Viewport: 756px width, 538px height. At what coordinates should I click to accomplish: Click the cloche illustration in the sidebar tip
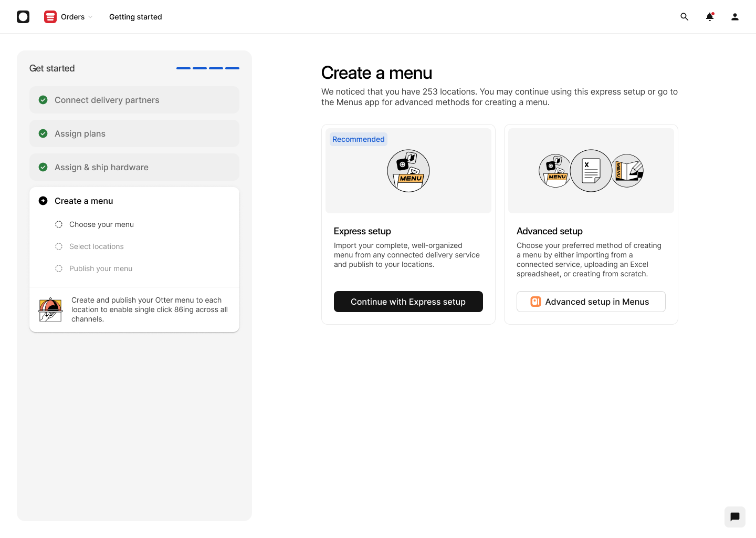50,309
